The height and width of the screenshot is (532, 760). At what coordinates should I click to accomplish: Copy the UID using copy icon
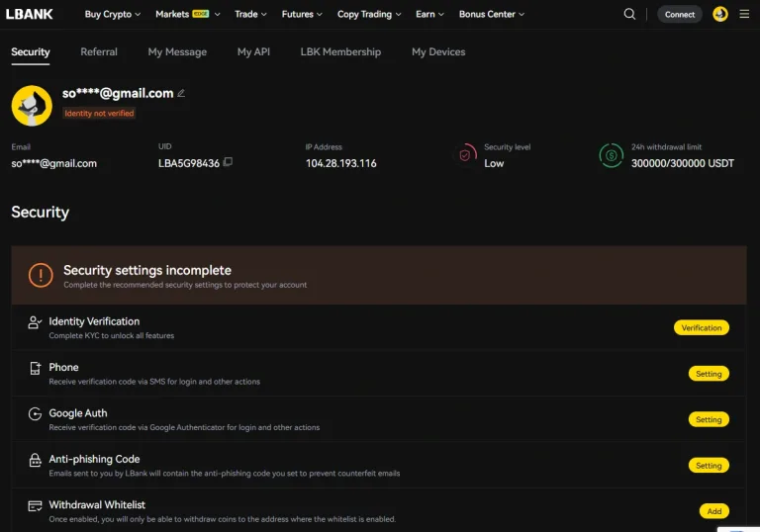coord(228,162)
